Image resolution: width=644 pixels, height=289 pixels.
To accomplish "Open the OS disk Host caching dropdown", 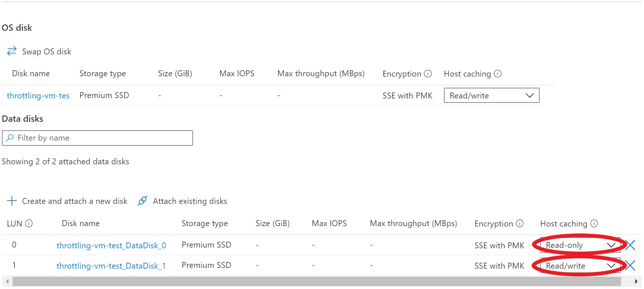I will [x=491, y=95].
